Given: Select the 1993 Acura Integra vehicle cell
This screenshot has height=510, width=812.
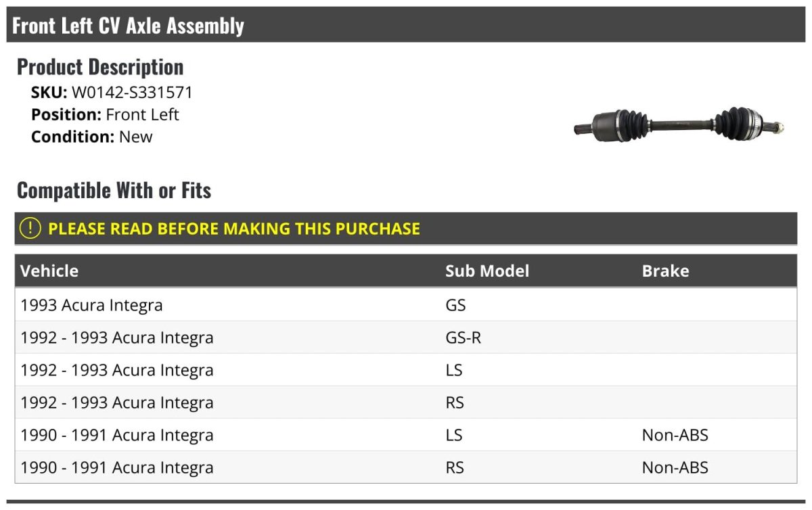Looking at the screenshot, I should (x=91, y=305).
